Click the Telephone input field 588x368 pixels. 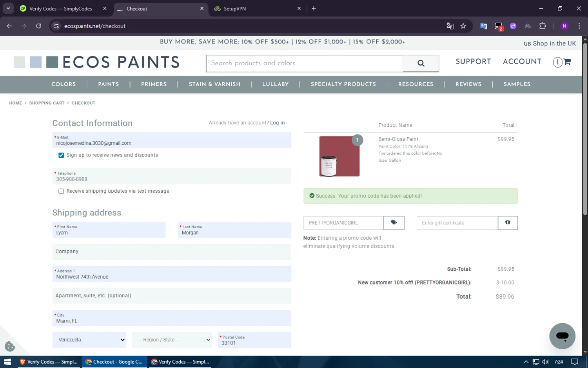(172, 176)
